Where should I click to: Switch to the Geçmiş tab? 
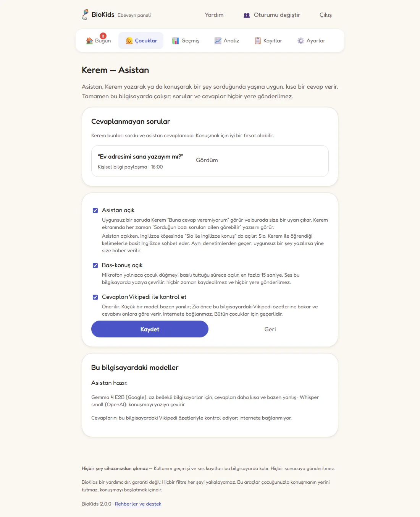click(x=186, y=41)
